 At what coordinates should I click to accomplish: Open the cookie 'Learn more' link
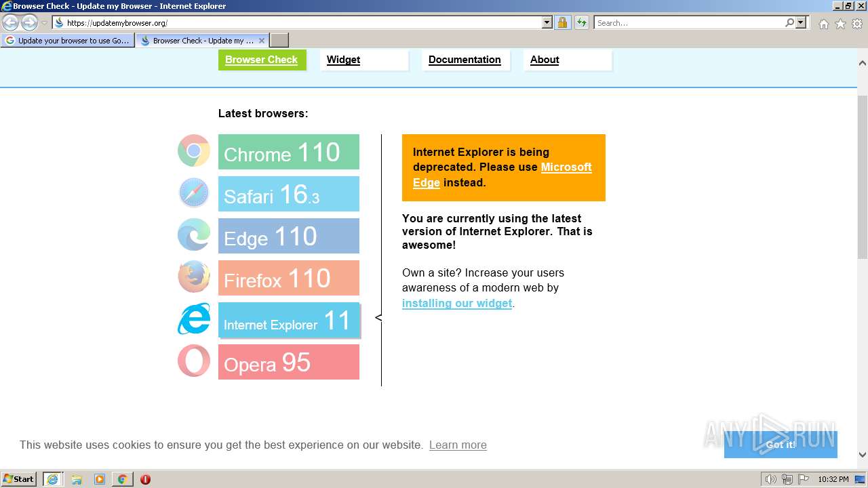[x=458, y=445]
